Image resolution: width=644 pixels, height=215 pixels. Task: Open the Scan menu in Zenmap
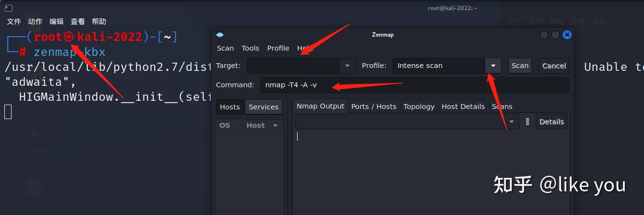[x=225, y=48]
